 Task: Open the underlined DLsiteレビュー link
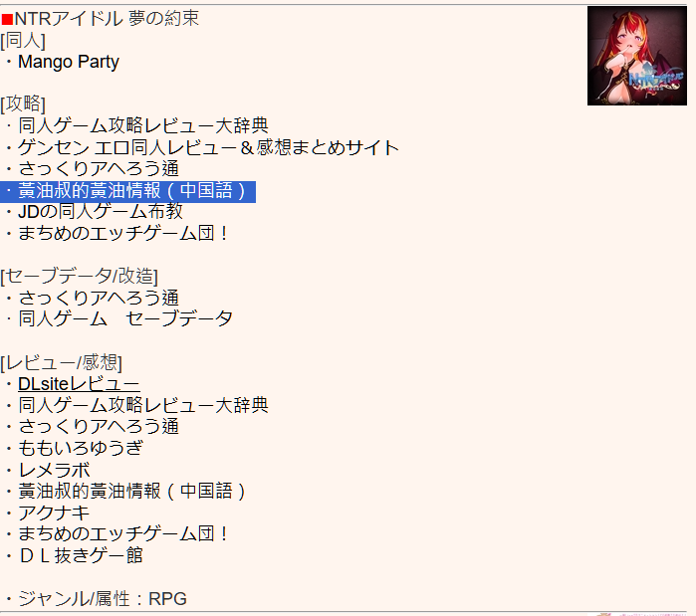[79, 384]
